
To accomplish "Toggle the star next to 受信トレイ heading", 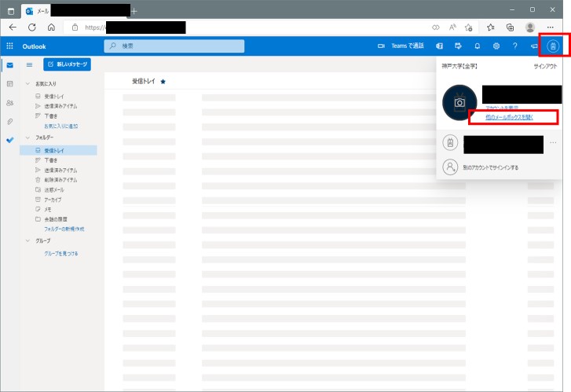I will click(163, 82).
